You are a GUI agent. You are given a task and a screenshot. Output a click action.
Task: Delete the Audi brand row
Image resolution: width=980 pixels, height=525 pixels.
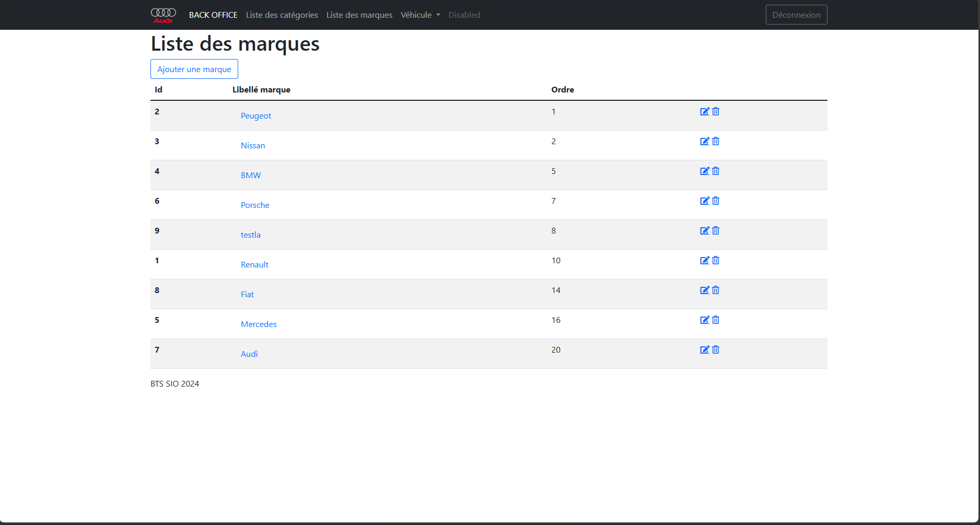click(x=716, y=349)
